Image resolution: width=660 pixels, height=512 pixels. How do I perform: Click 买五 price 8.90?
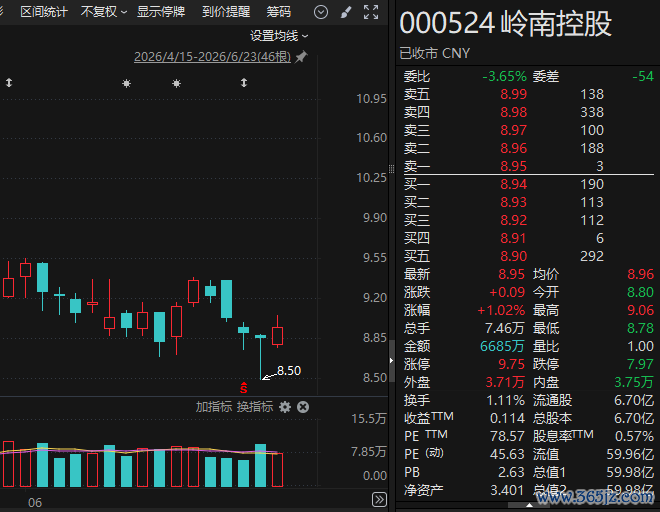[514, 256]
